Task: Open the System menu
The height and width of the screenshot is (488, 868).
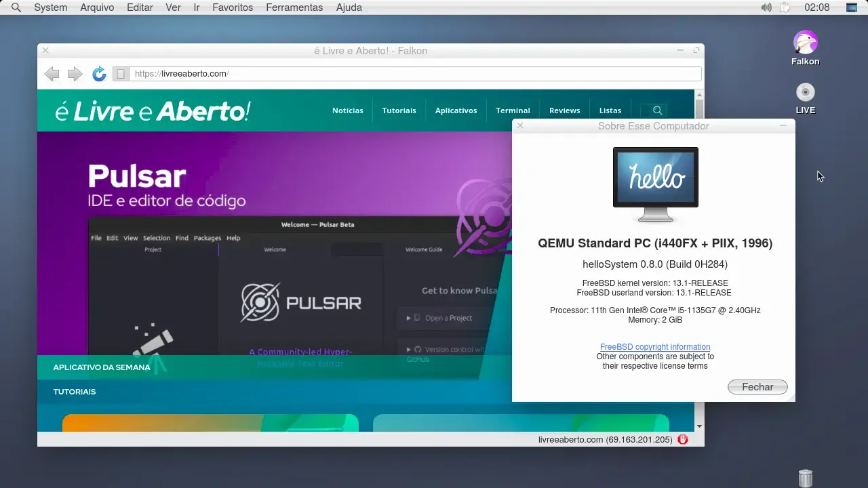Action: (50, 7)
